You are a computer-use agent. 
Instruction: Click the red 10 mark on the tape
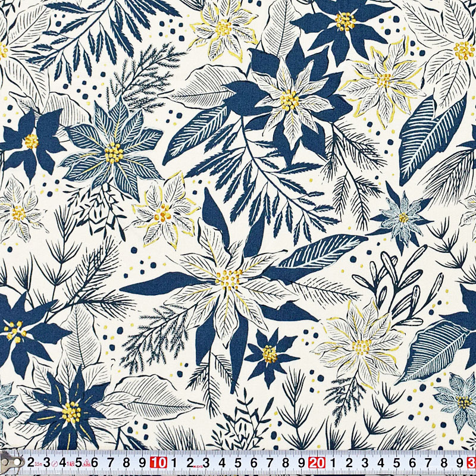pos(158,462)
